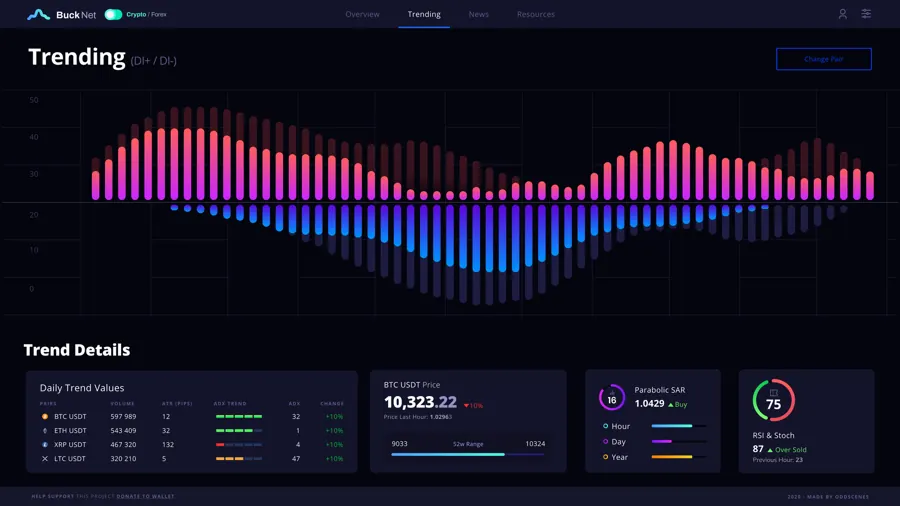Click the Trend Details heading
The width and height of the screenshot is (900, 506).
(77, 350)
